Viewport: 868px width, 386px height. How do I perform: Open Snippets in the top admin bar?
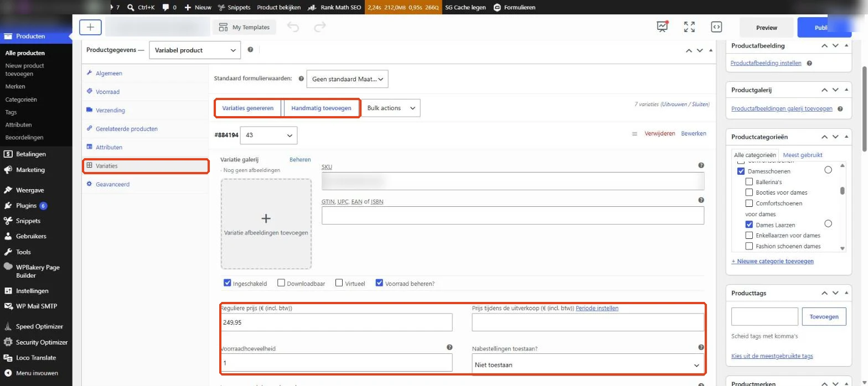(234, 8)
